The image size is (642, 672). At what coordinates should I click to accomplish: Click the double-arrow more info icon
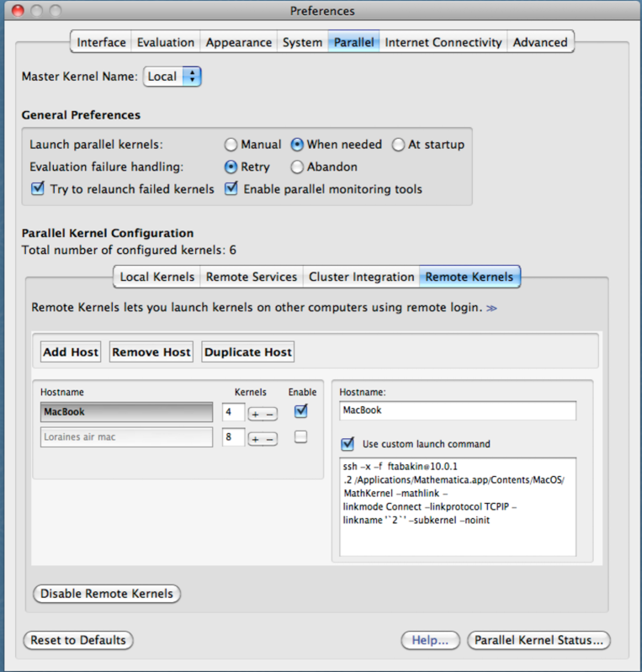491,309
